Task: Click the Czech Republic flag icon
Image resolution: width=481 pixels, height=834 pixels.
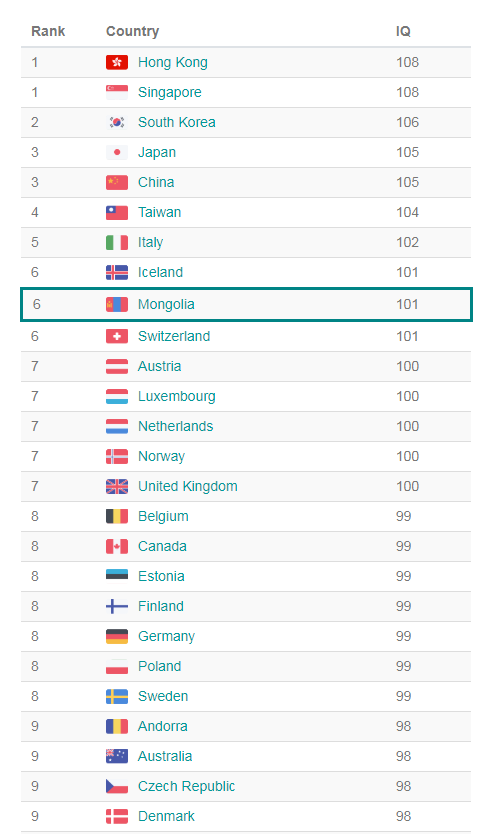Action: 117,786
